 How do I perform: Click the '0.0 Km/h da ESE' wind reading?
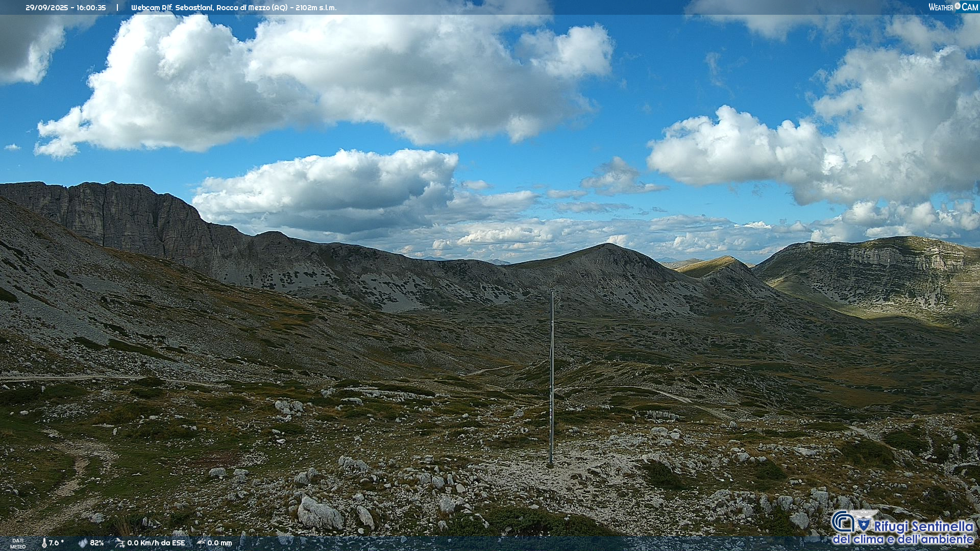[156, 543]
